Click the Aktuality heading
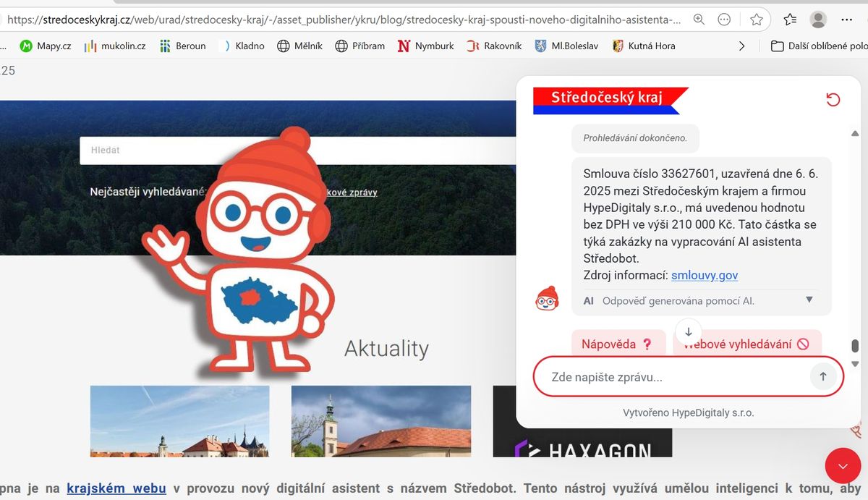 (x=386, y=349)
